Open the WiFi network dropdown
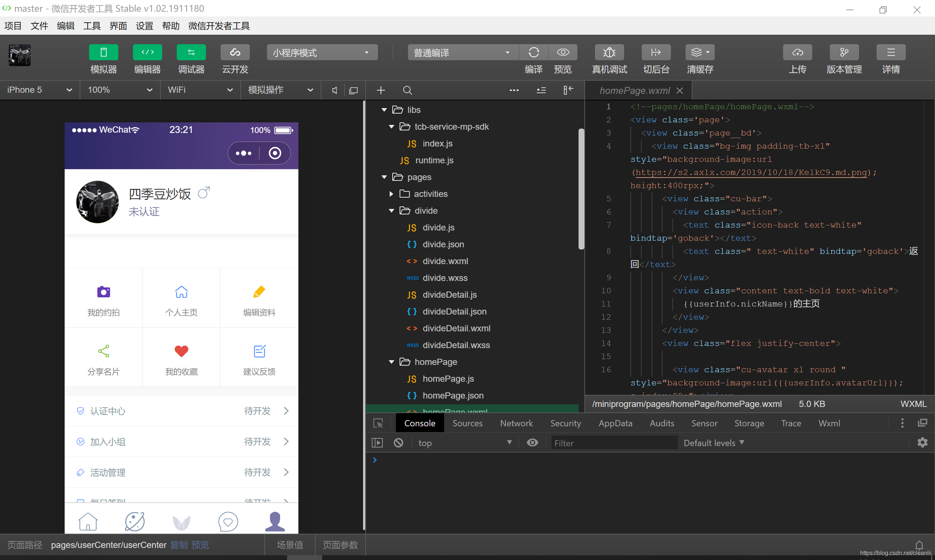The width and height of the screenshot is (935, 560). coord(200,90)
